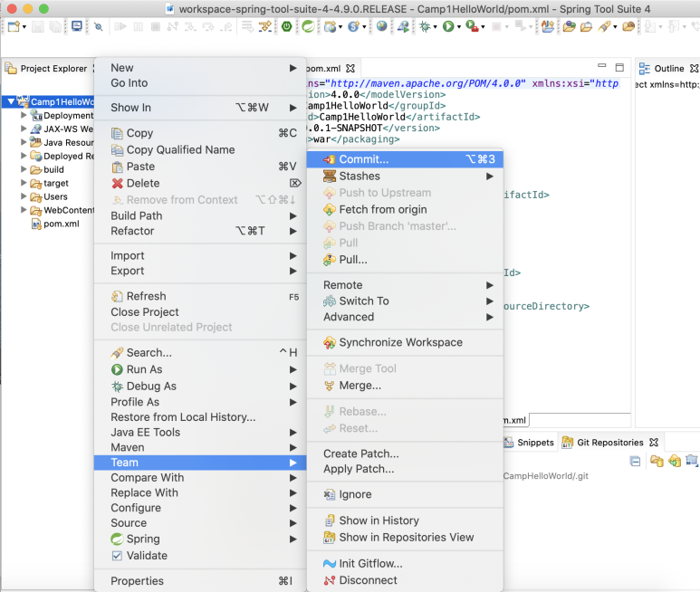Expand the Deployment Descriptor tree node

click(24, 115)
